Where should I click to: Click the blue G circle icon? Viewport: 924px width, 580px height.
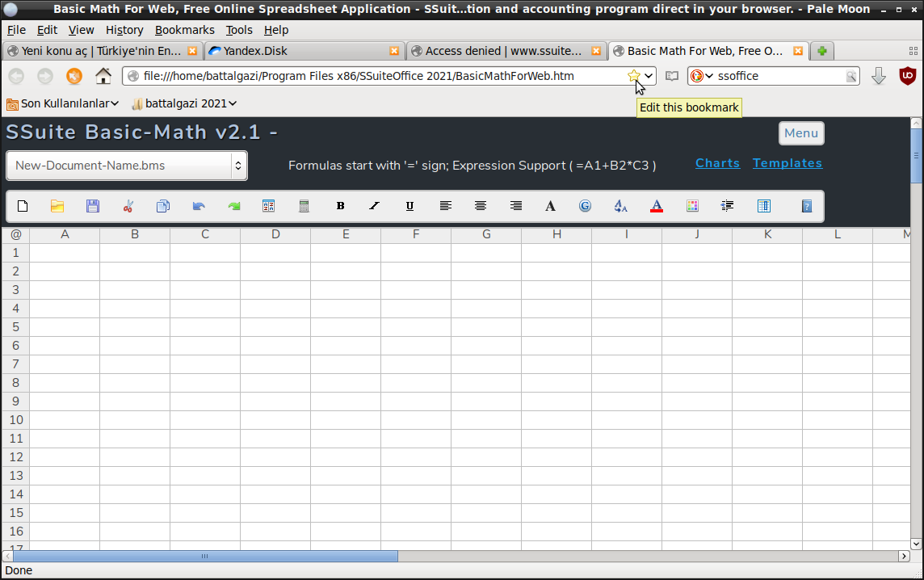pyautogui.click(x=585, y=206)
